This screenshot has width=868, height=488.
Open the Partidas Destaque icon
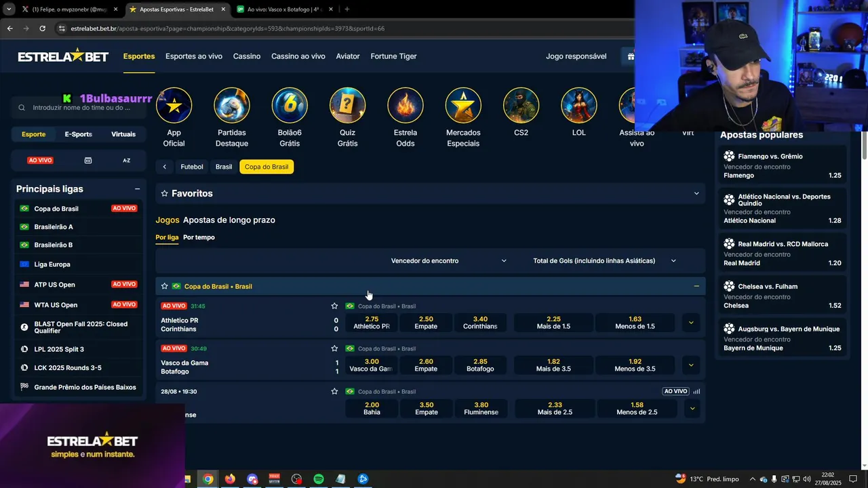(232, 105)
